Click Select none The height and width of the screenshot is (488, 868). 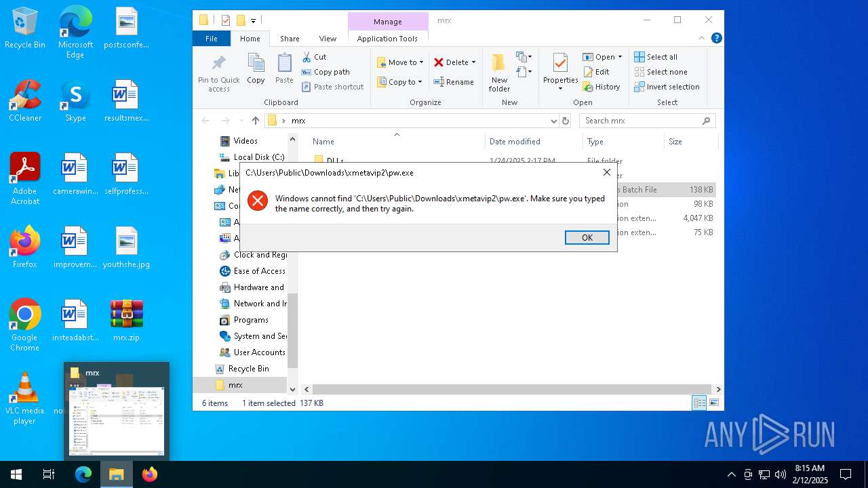point(660,72)
